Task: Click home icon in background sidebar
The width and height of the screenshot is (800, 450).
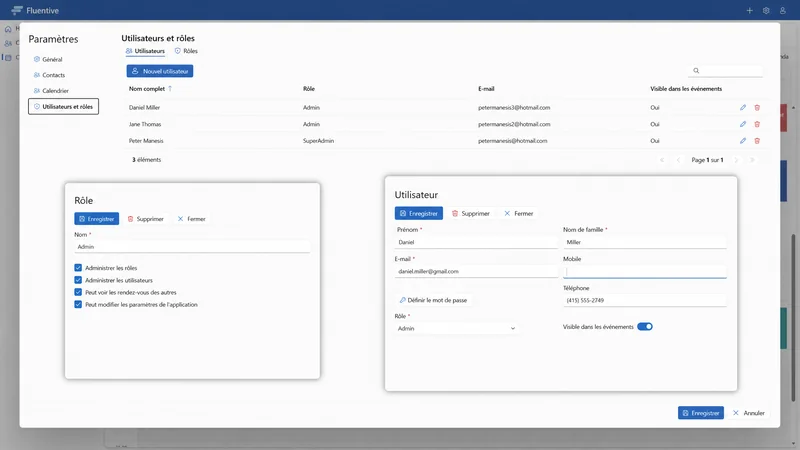Action: point(8,29)
